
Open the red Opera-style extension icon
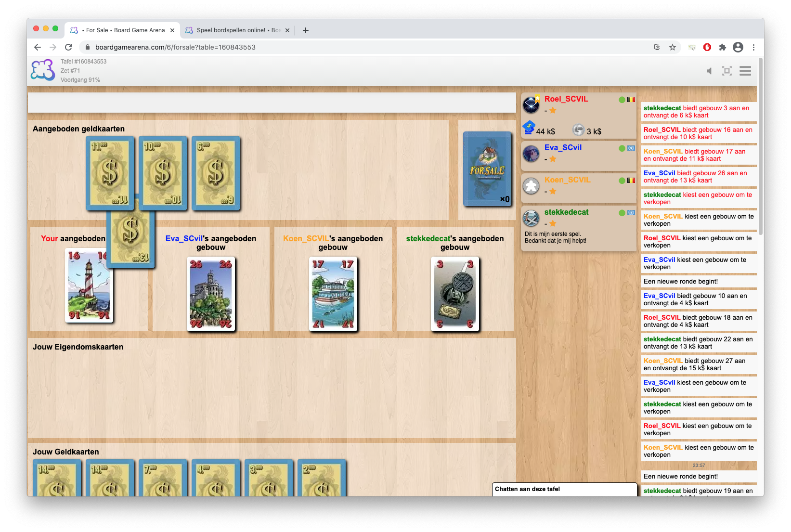(707, 47)
